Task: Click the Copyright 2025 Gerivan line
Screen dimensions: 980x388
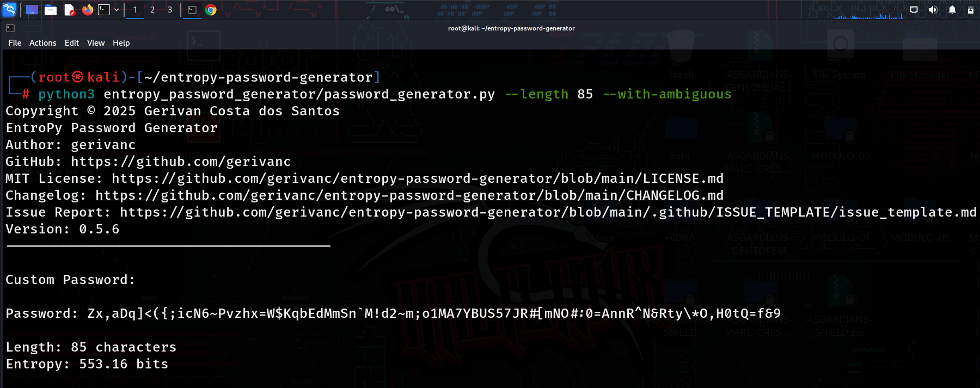Action: [x=173, y=111]
